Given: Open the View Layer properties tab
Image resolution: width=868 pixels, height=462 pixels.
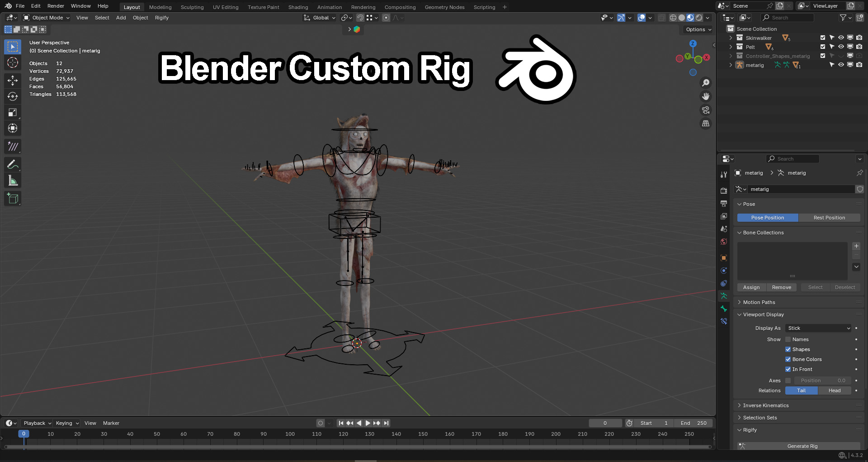Looking at the screenshot, I should tap(724, 216).
